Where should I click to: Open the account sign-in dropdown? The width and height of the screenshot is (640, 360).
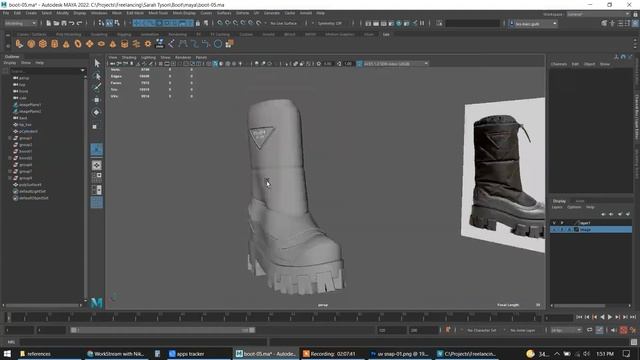[x=533, y=24]
